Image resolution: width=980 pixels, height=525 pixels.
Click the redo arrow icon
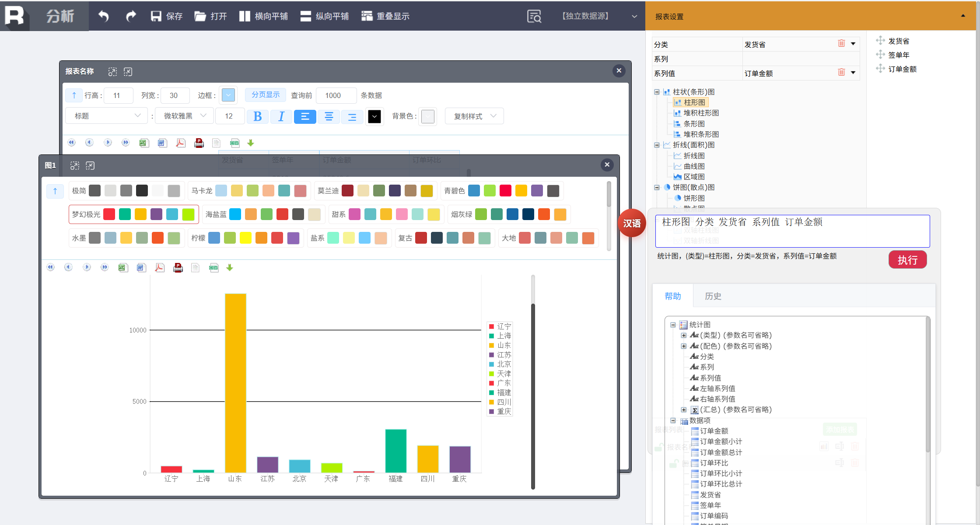coord(130,16)
